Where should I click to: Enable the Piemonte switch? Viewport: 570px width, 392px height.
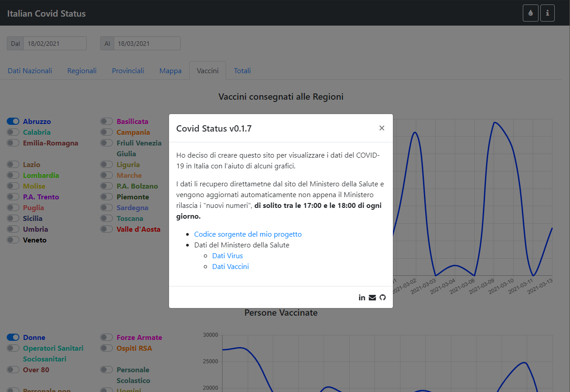pos(107,197)
